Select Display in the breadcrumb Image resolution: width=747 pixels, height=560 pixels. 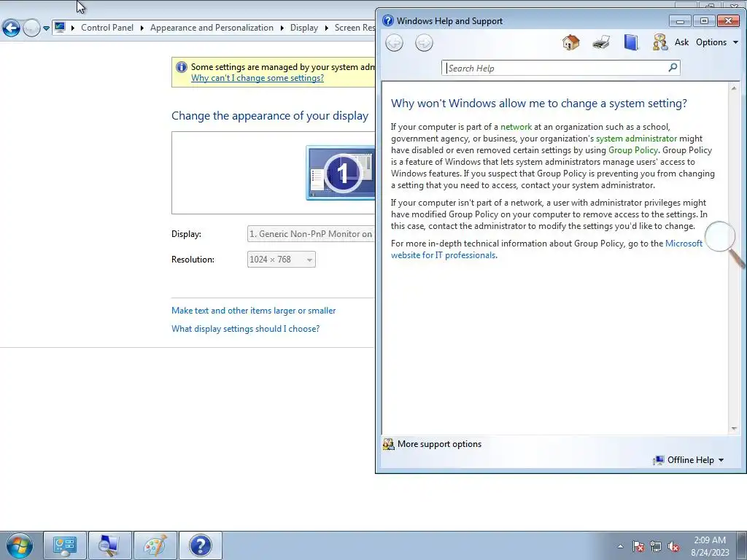click(x=304, y=28)
